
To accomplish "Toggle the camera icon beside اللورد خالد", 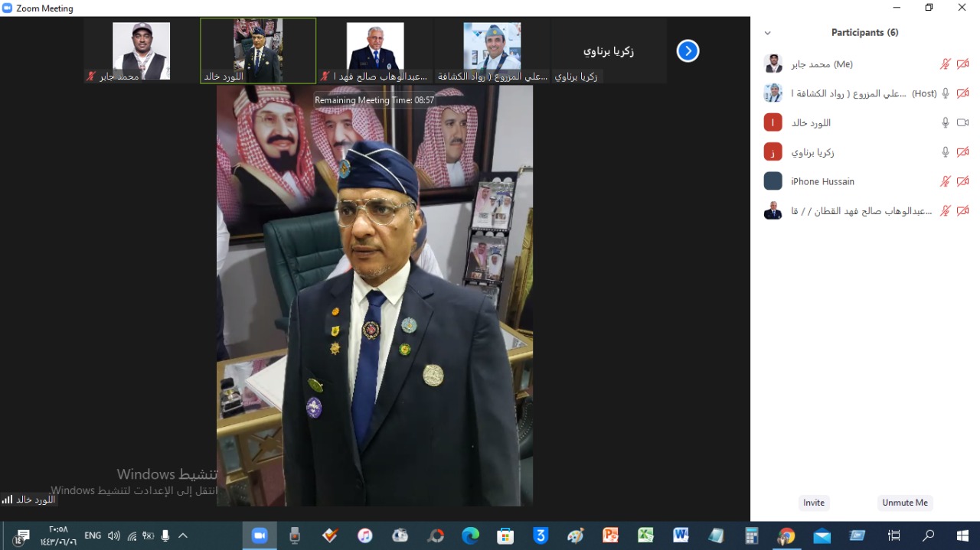I will pos(962,122).
